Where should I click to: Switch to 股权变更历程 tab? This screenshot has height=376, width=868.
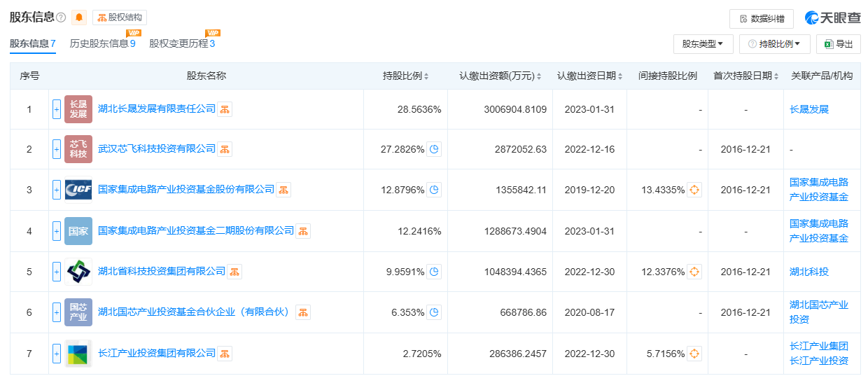tap(182, 43)
